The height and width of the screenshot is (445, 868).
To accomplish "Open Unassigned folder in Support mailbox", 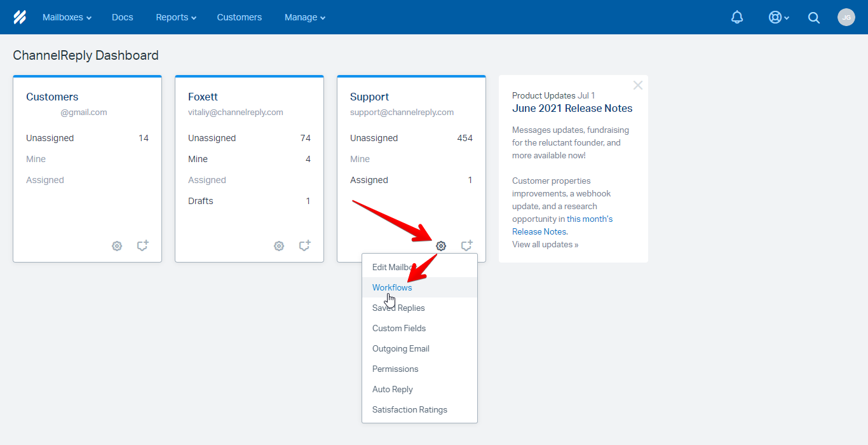I will coord(411,138).
